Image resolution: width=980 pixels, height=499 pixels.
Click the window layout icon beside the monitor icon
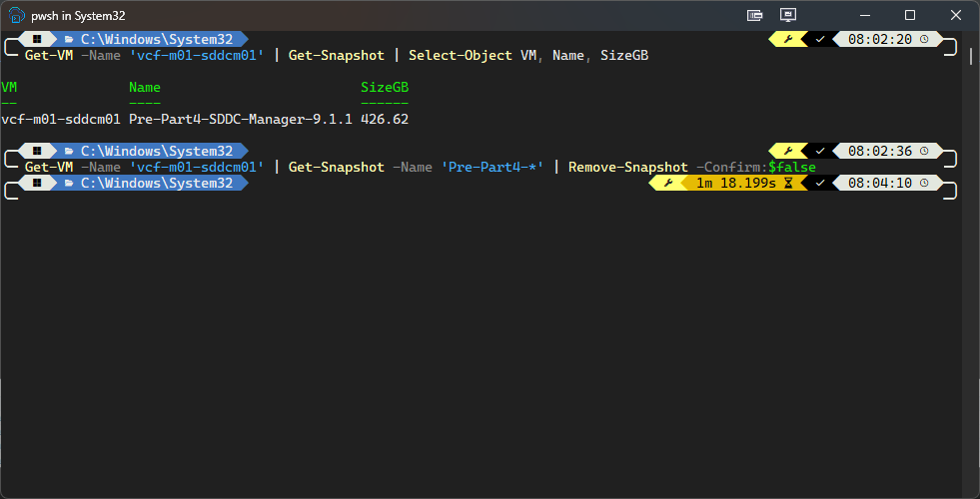pos(755,15)
